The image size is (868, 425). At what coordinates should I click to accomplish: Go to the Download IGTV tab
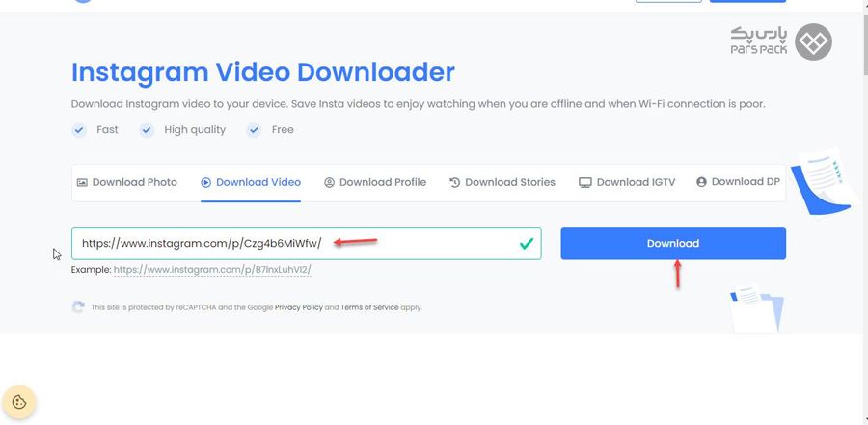pyautogui.click(x=627, y=182)
